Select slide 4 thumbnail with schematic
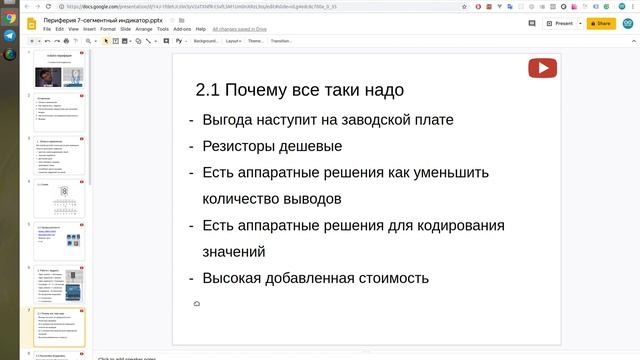640x360 pixels. (59, 198)
